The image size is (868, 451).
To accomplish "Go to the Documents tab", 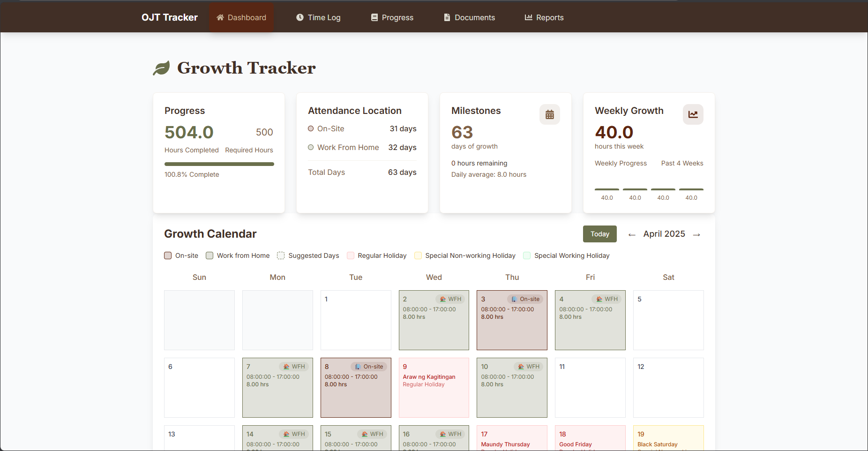I will (x=469, y=17).
